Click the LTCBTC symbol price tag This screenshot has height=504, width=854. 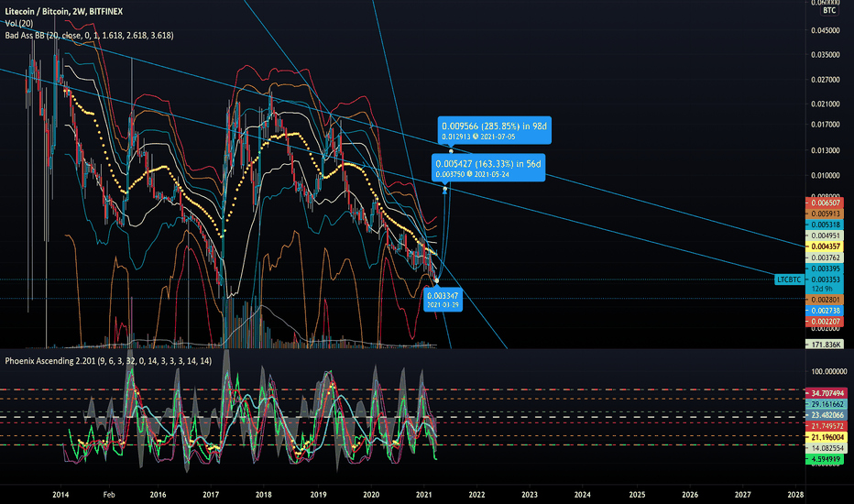789,279
